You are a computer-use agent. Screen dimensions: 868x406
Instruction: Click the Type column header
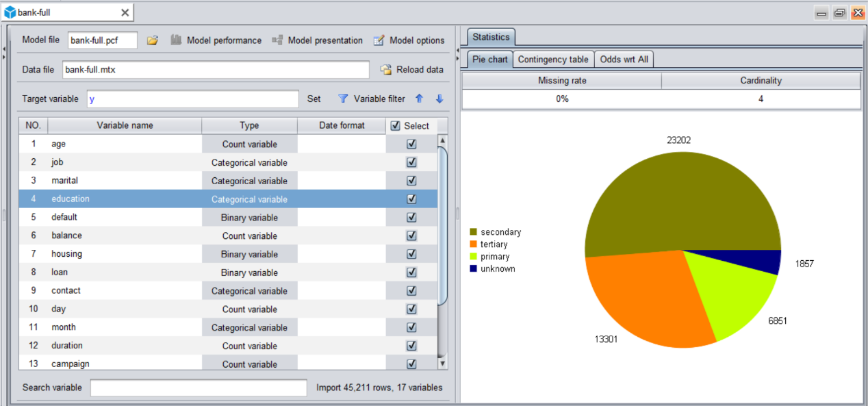(249, 126)
